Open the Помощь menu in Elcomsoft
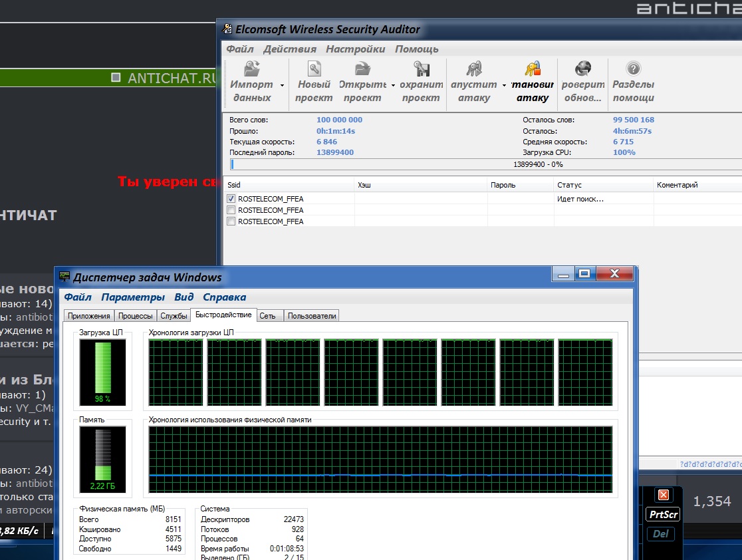The width and height of the screenshot is (742, 560). pos(417,49)
